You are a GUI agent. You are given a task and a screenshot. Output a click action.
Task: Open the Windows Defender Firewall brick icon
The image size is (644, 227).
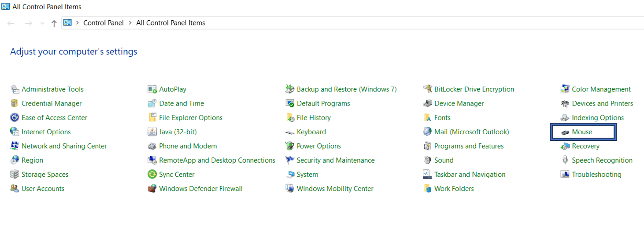(152, 188)
